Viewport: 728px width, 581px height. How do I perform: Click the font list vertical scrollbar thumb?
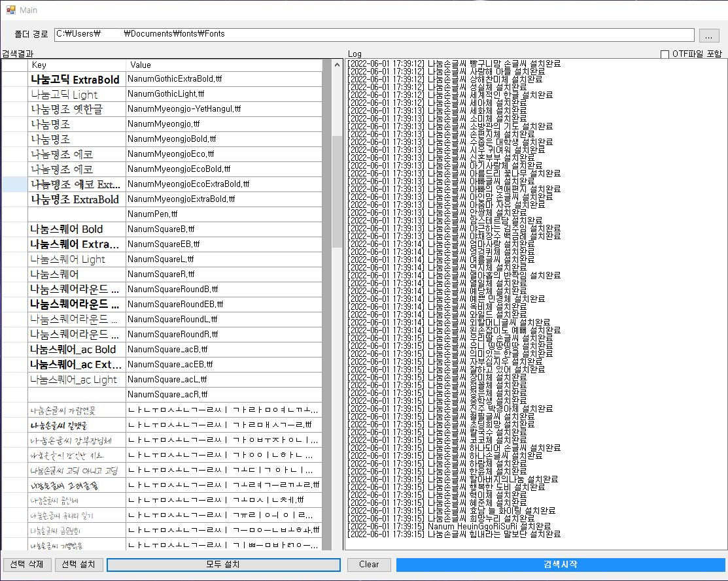337,191
